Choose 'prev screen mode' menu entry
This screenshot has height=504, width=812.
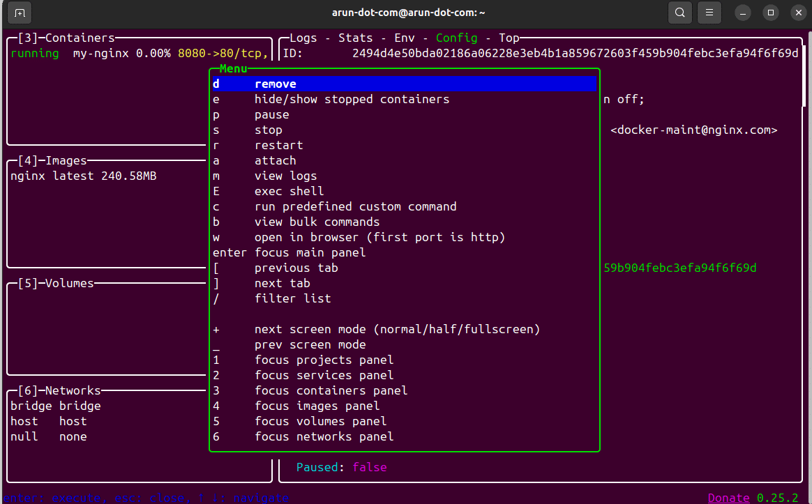[405, 344]
